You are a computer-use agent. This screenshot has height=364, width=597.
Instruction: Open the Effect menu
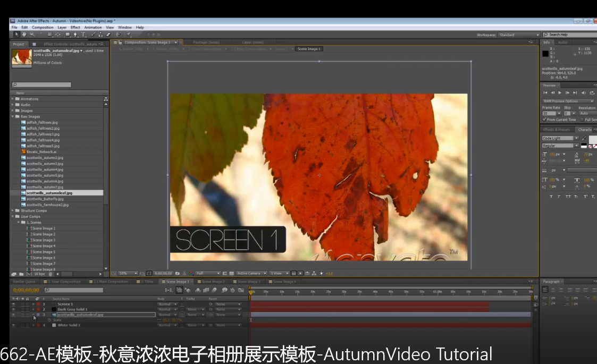click(75, 28)
